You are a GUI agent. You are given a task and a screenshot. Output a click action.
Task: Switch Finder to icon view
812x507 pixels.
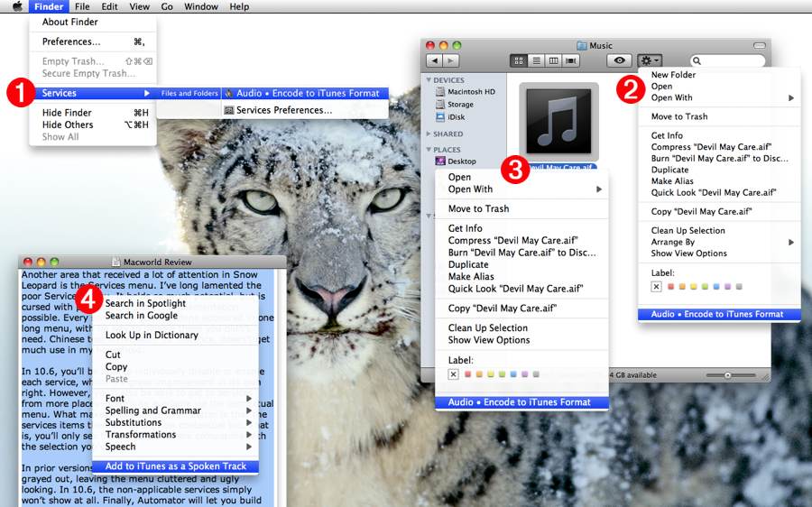click(x=520, y=60)
